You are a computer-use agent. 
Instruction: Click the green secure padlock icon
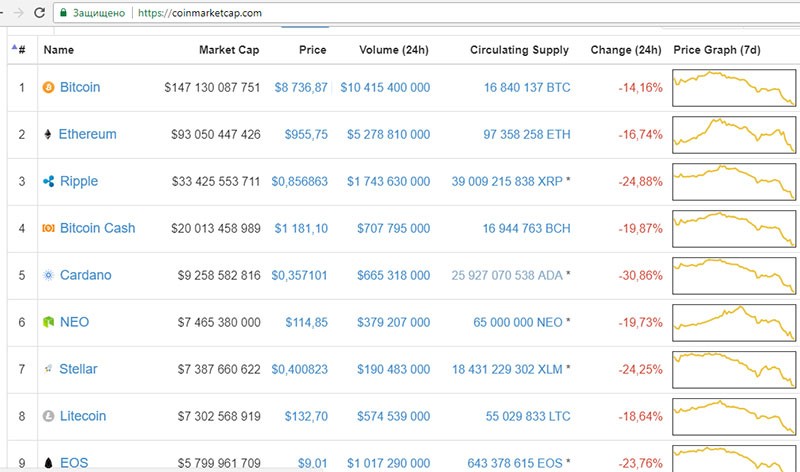tap(63, 13)
